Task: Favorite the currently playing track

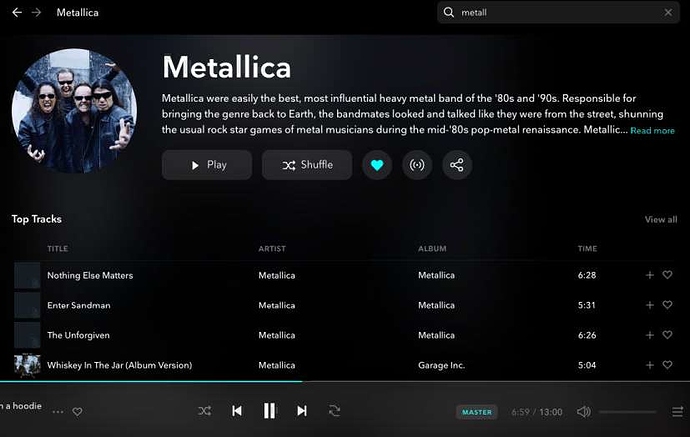Action: coord(77,412)
